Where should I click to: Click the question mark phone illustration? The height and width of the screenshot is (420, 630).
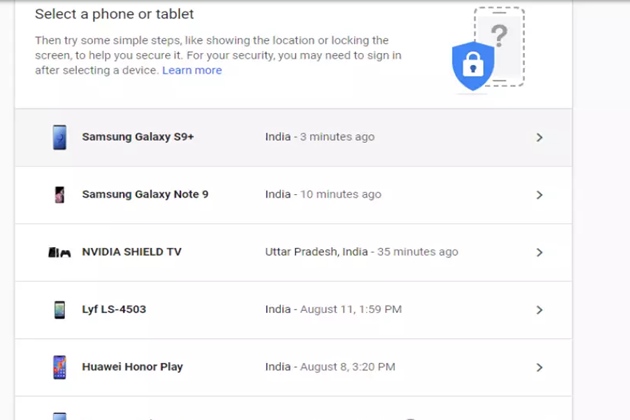coord(500,40)
